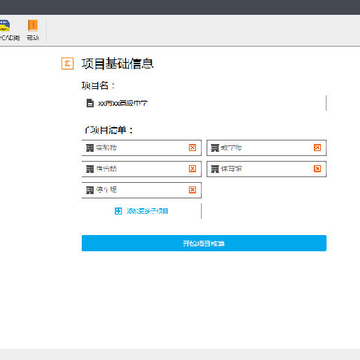Click the document icon in project name field
Viewport: 360px width, 360px height.
point(90,103)
